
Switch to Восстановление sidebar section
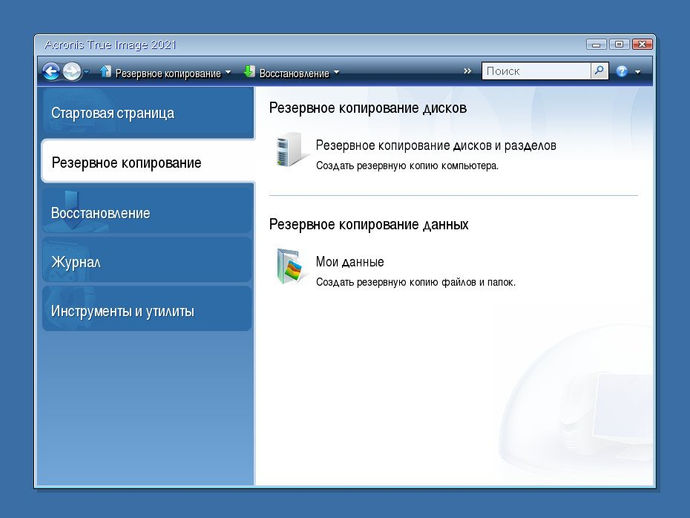pyautogui.click(x=147, y=212)
